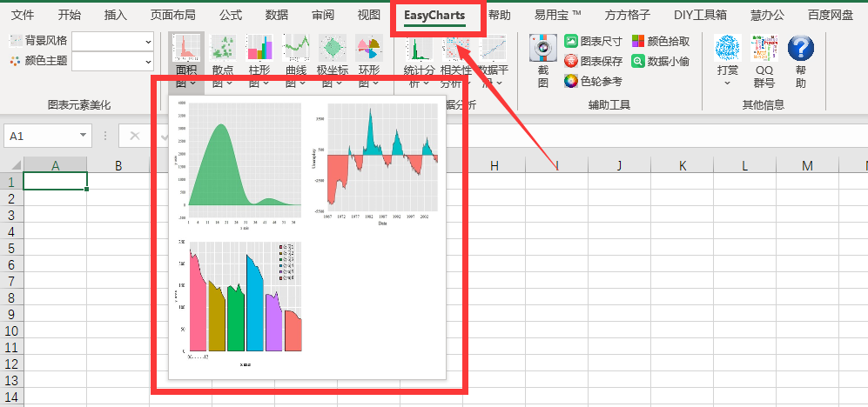Click the 环形图 ring chart icon
The image size is (868, 407).
pos(369,48)
